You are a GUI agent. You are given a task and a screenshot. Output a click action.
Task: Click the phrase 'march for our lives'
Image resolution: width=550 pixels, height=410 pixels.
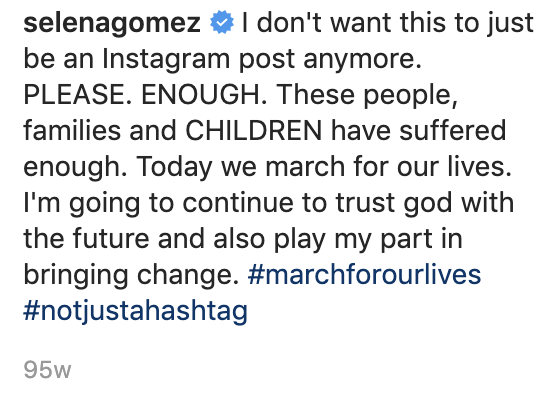click(x=388, y=166)
